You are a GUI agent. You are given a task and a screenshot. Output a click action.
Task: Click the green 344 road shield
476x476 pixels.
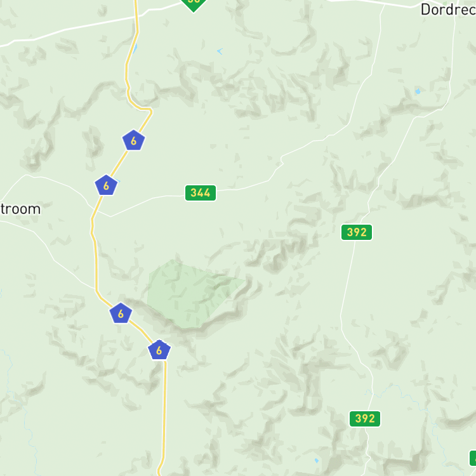click(x=201, y=193)
